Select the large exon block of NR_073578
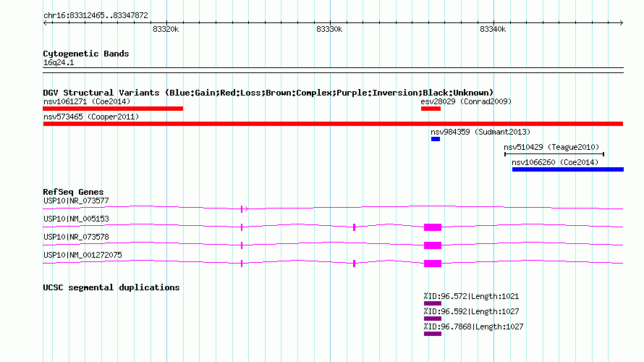644x362 pixels. pos(433,245)
